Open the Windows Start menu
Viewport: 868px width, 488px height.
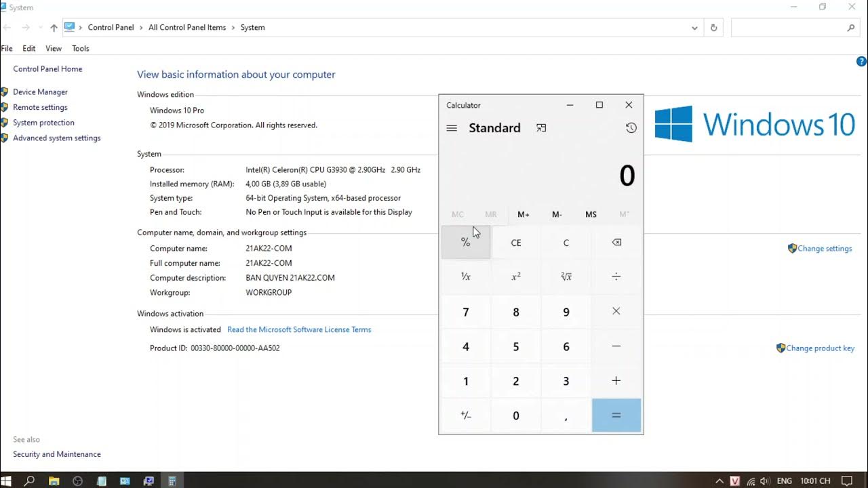click(7, 481)
